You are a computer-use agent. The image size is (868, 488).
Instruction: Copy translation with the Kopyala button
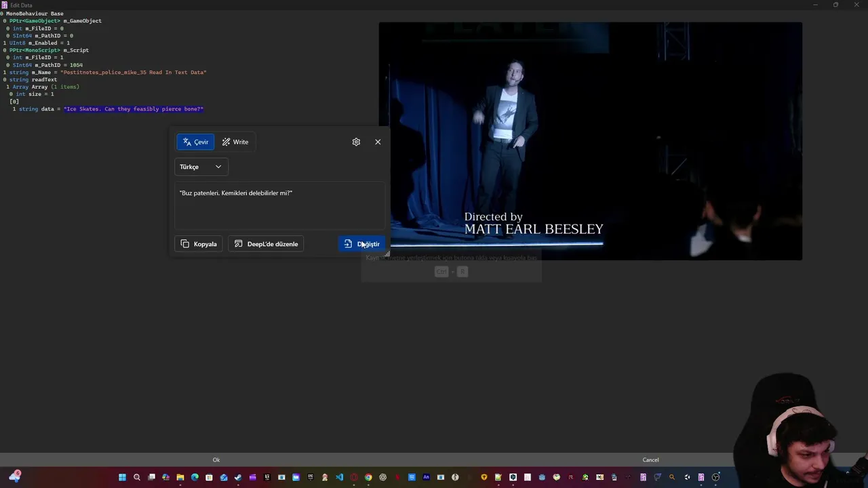point(199,244)
